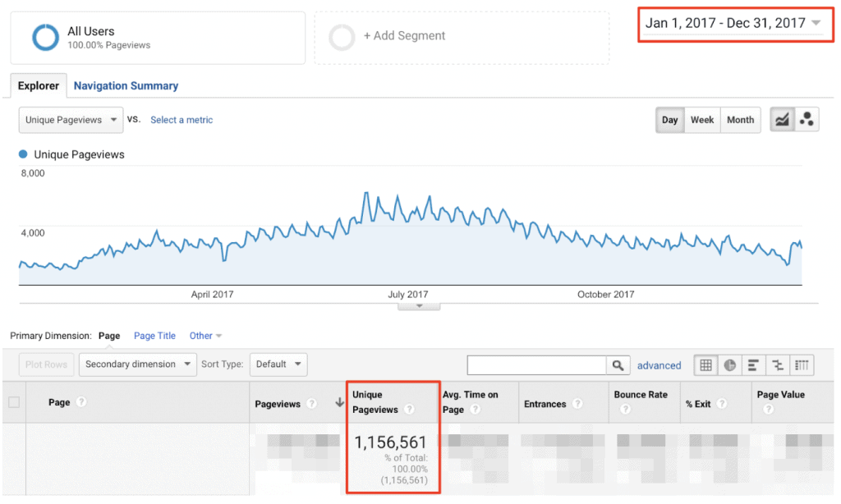Screen dimensions: 841x504
Task: Set graph interval to Week
Action: point(701,120)
